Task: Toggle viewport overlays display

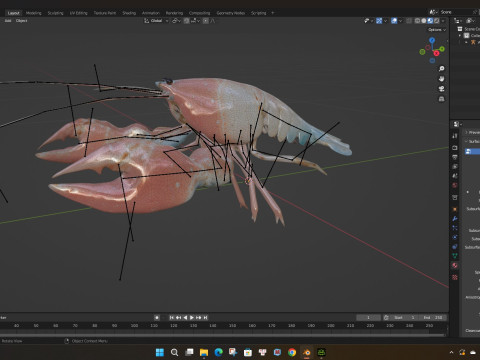Action: tap(394, 21)
